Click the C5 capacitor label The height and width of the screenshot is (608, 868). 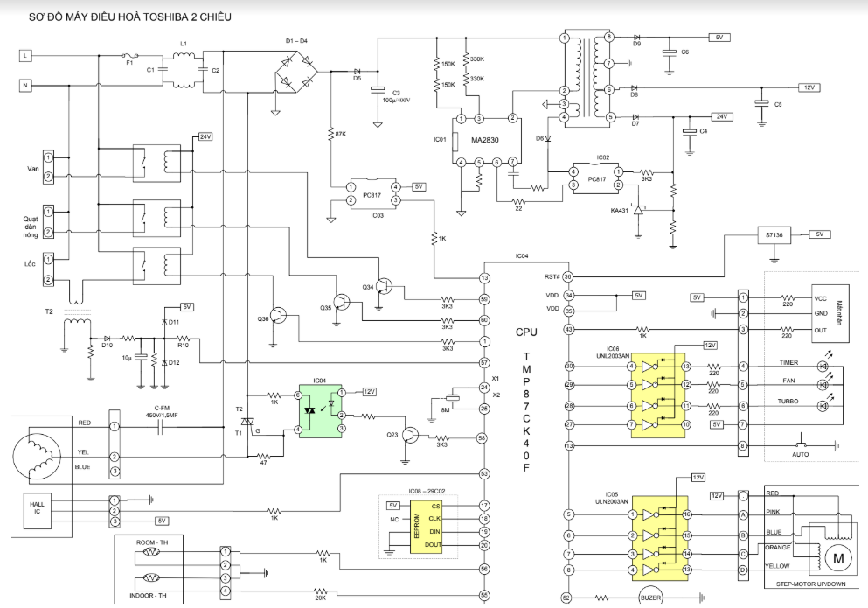click(778, 105)
